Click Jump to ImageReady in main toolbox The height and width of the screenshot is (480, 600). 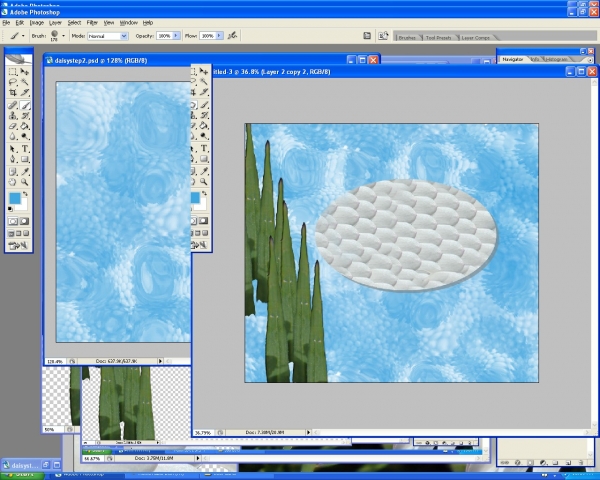point(18,245)
